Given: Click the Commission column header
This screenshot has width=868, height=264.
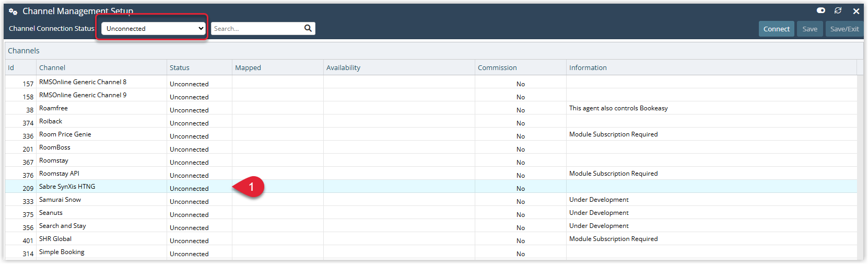Looking at the screenshot, I should [521, 67].
